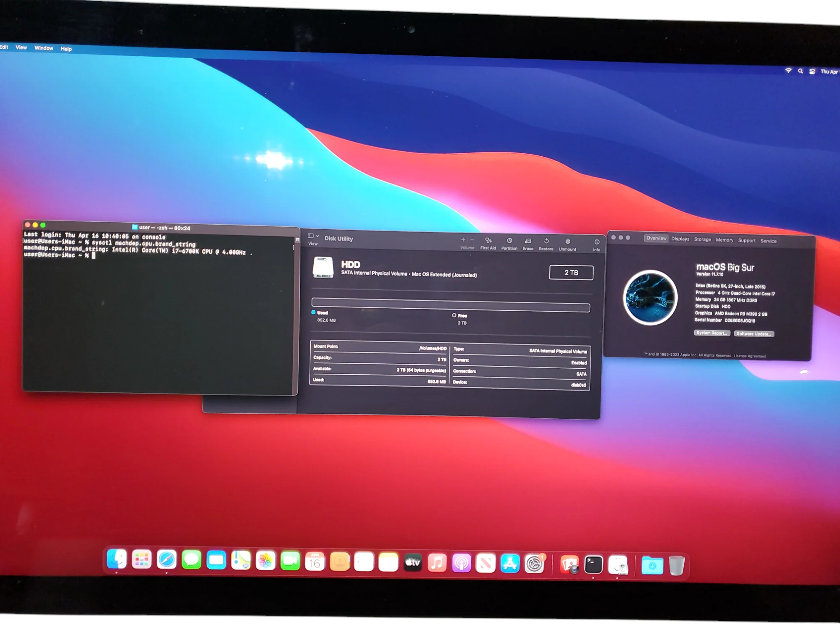Open the Trash in the Dock
Screen dimensions: 840x630
click(x=677, y=566)
